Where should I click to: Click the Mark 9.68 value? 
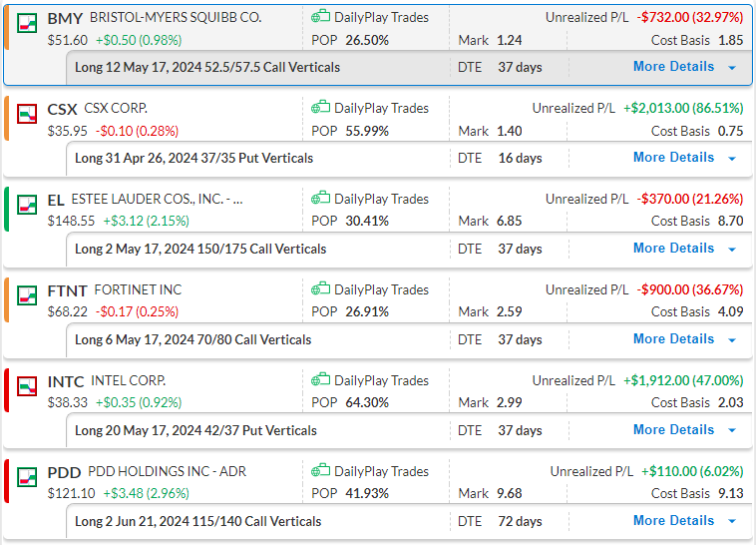(509, 493)
